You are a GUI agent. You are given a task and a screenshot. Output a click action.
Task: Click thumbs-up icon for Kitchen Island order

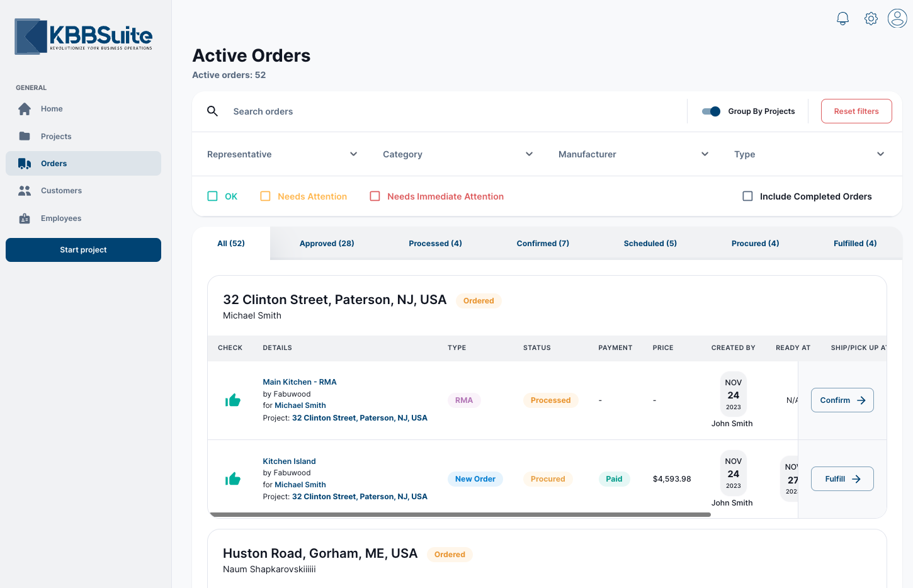pyautogui.click(x=233, y=479)
